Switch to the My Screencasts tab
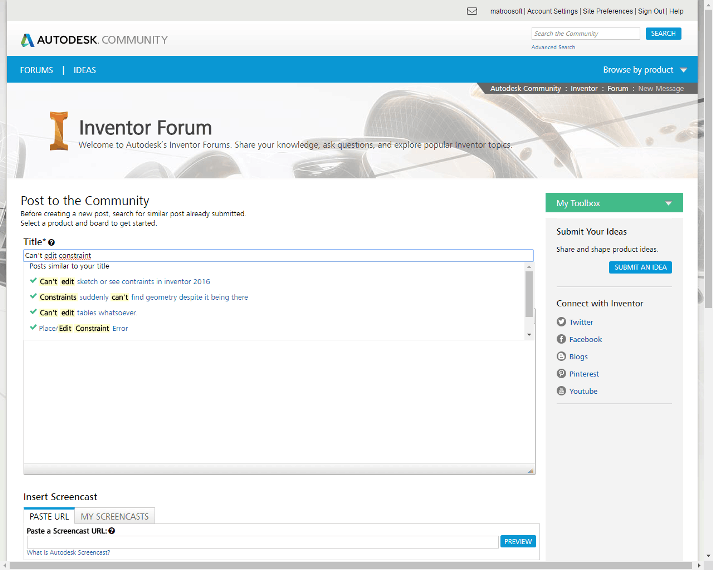The width and height of the screenshot is (713, 570). (116, 517)
